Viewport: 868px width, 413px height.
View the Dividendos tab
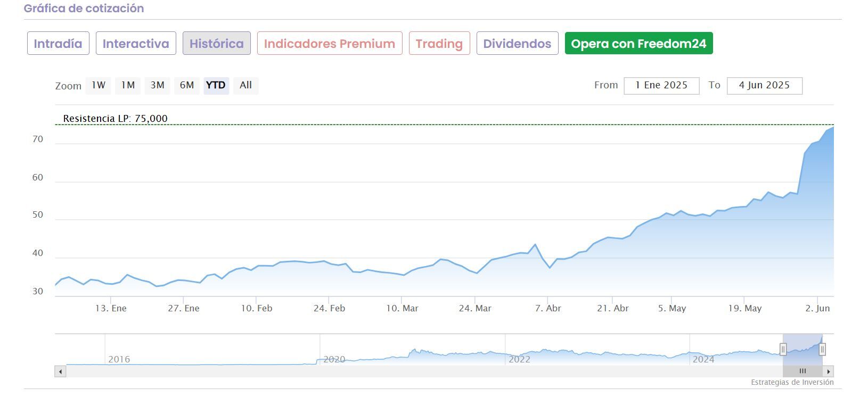point(517,44)
